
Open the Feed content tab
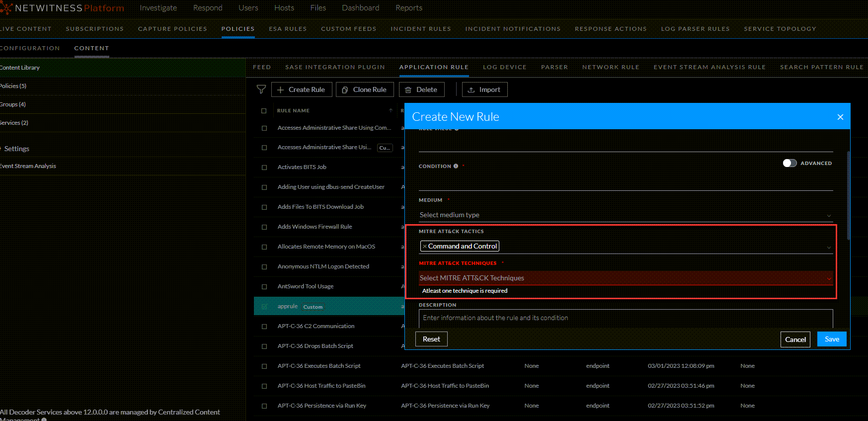click(x=262, y=67)
